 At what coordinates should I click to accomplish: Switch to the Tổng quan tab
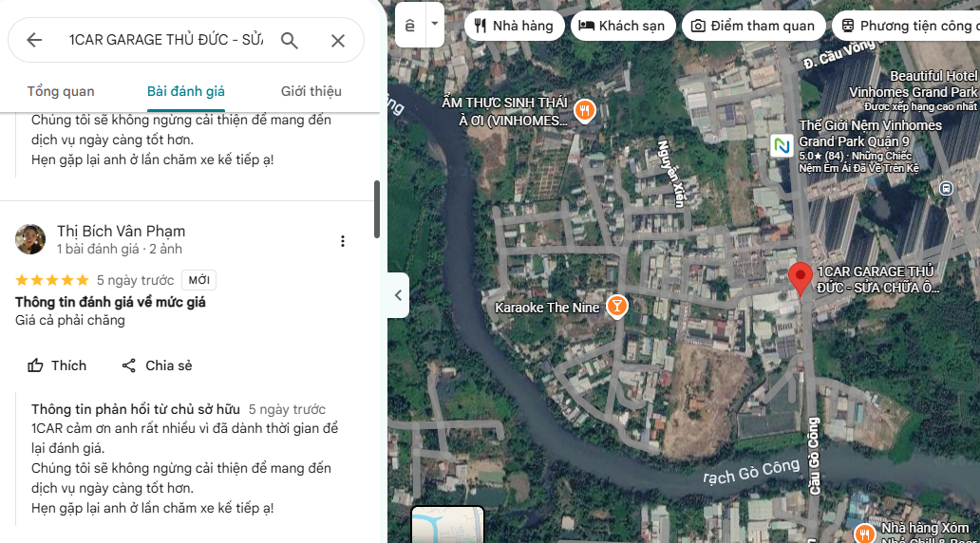pos(61,91)
